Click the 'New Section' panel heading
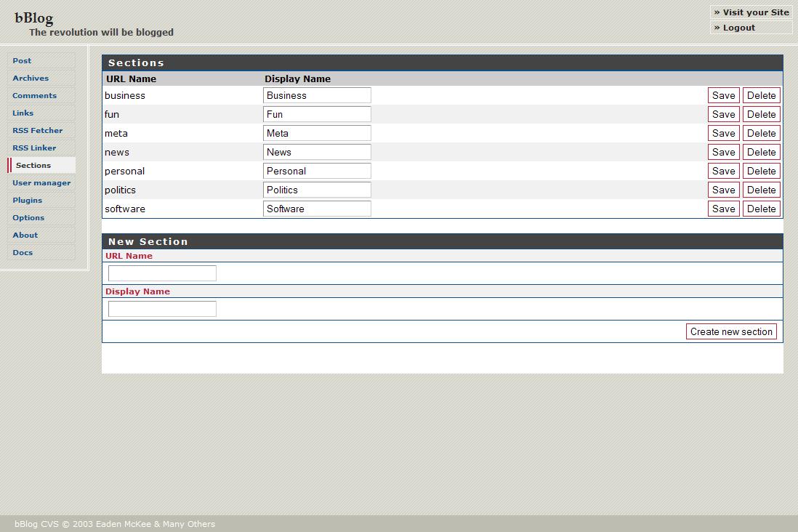Screen dimensions: 798x532 [x=148, y=242]
